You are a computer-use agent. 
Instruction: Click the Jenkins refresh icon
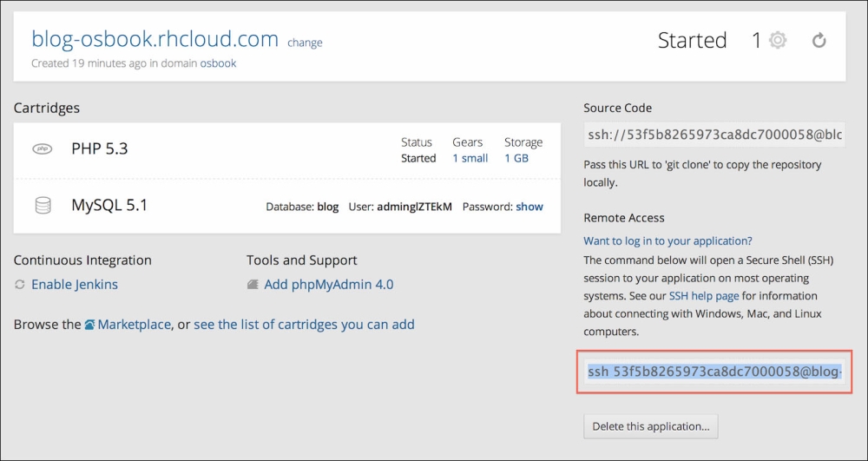[20, 285]
